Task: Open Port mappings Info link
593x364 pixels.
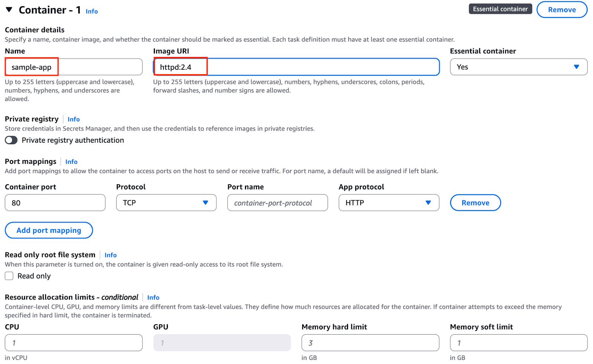Action: click(x=71, y=162)
